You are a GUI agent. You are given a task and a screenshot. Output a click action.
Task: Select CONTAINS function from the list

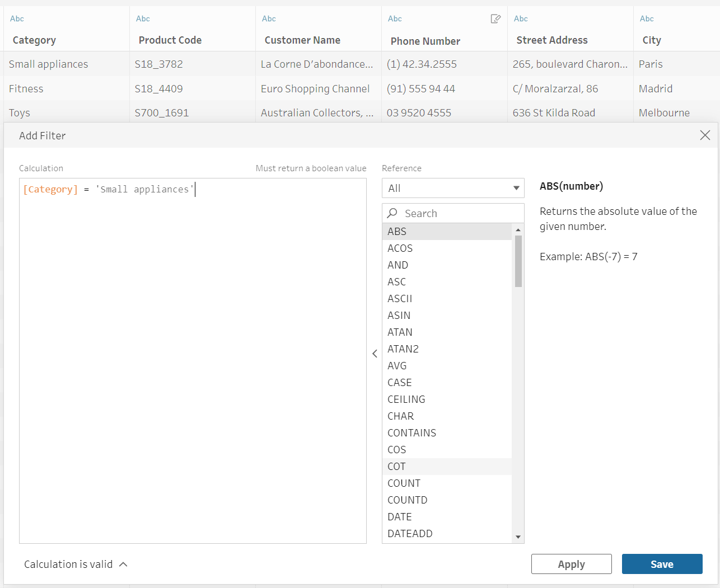click(412, 433)
